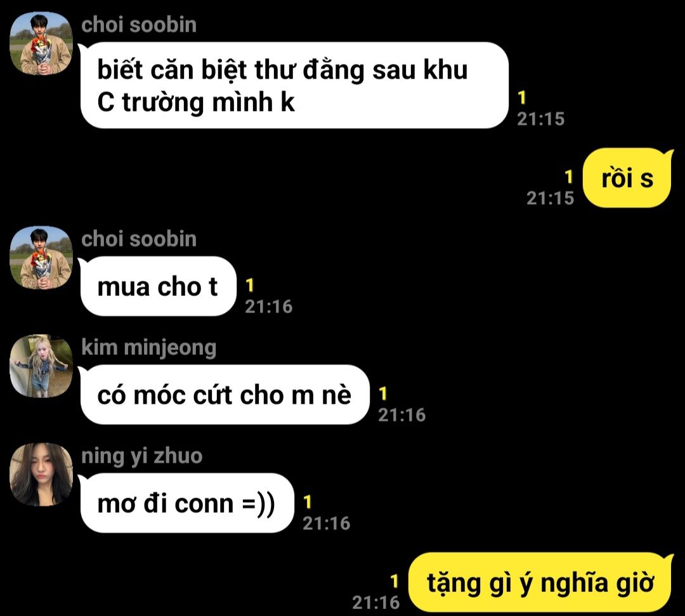Select the 'mua cho t' message bubble
The height and width of the screenshot is (616, 685).
pyautogui.click(x=158, y=286)
